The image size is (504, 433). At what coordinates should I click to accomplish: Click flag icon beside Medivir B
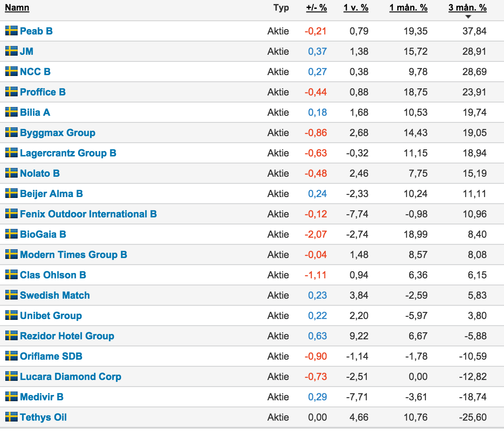click(11, 397)
